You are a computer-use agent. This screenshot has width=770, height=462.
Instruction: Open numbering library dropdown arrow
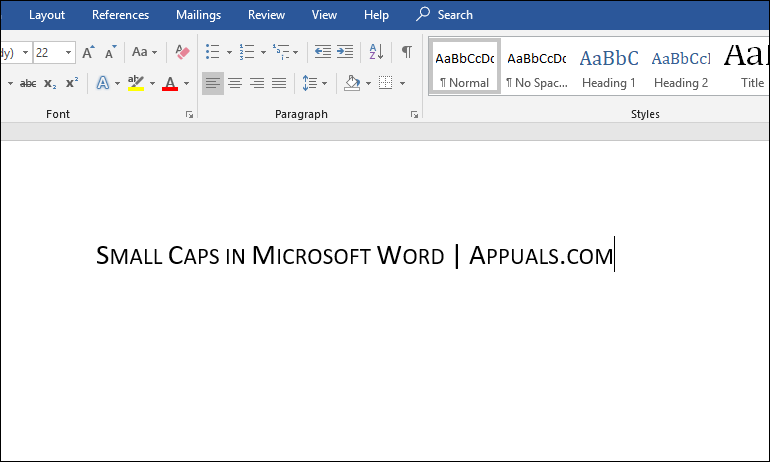263,52
